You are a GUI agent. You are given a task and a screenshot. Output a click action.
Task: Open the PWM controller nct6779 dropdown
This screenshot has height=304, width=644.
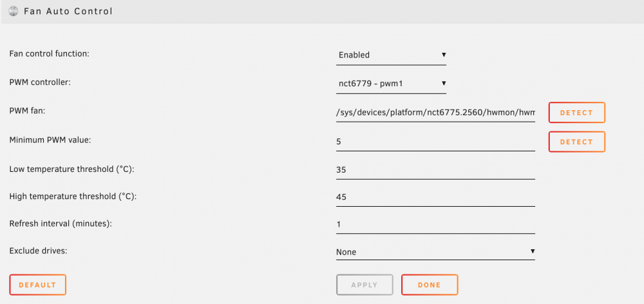pos(391,83)
